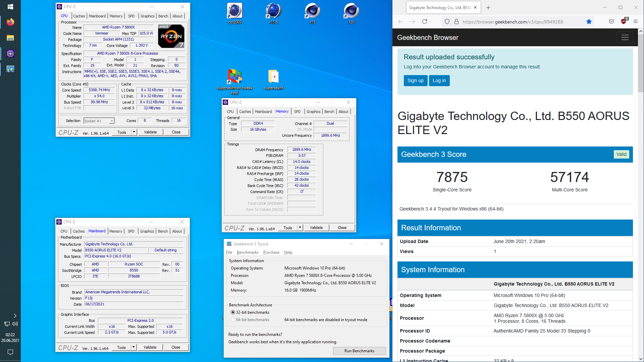
Task: Click Run Benchmarks button
Action: (359, 351)
